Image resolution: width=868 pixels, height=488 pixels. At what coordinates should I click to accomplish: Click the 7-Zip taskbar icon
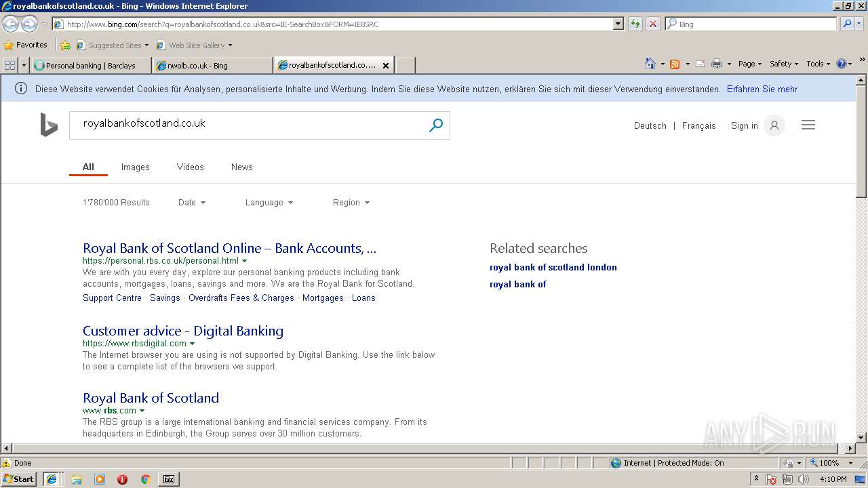(x=169, y=479)
